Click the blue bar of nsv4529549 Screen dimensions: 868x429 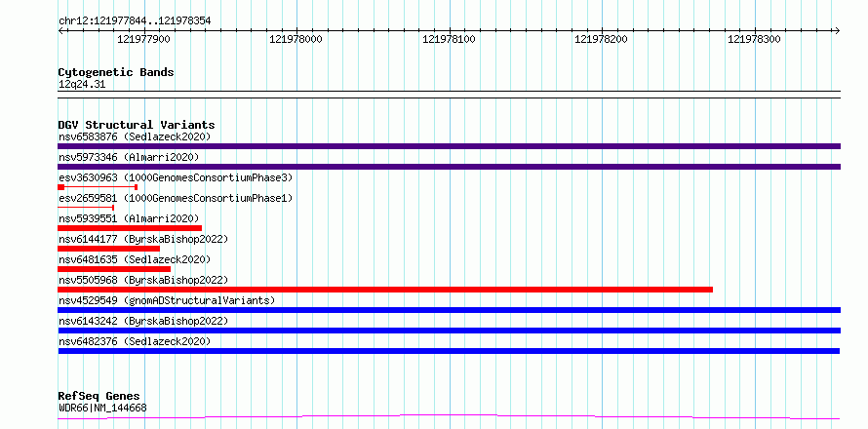(x=449, y=310)
